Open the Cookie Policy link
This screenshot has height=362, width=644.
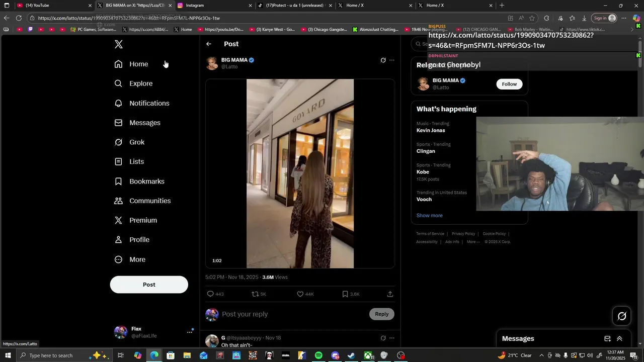[494, 234]
